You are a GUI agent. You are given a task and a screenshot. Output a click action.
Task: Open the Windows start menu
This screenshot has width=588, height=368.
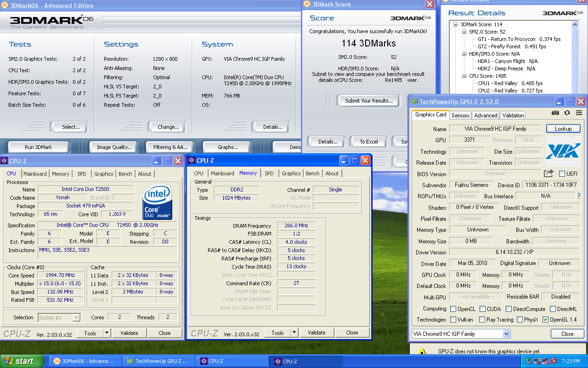pyautogui.click(x=23, y=361)
